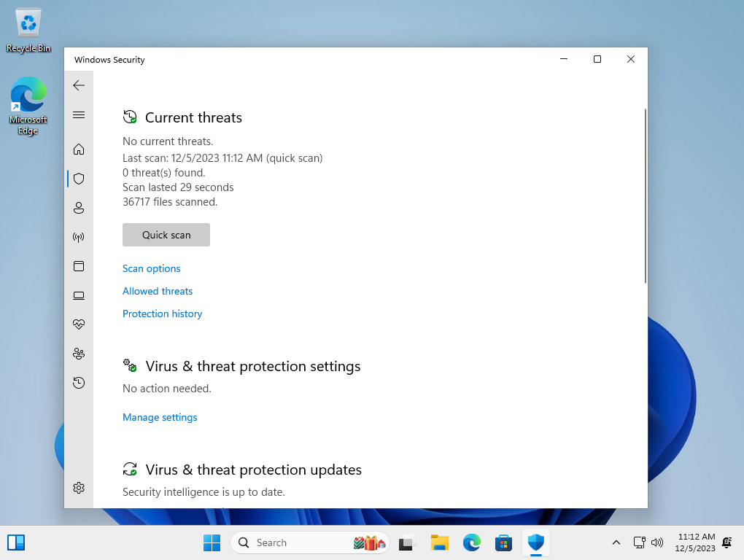Click the protection settings gears icon
This screenshot has height=560, width=744.
(130, 365)
